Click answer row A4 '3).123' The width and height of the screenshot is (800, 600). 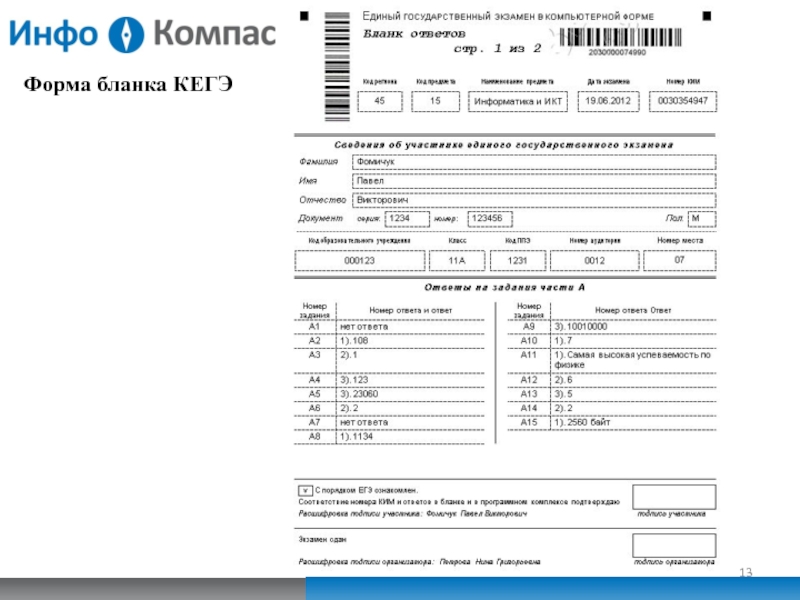coord(389,380)
